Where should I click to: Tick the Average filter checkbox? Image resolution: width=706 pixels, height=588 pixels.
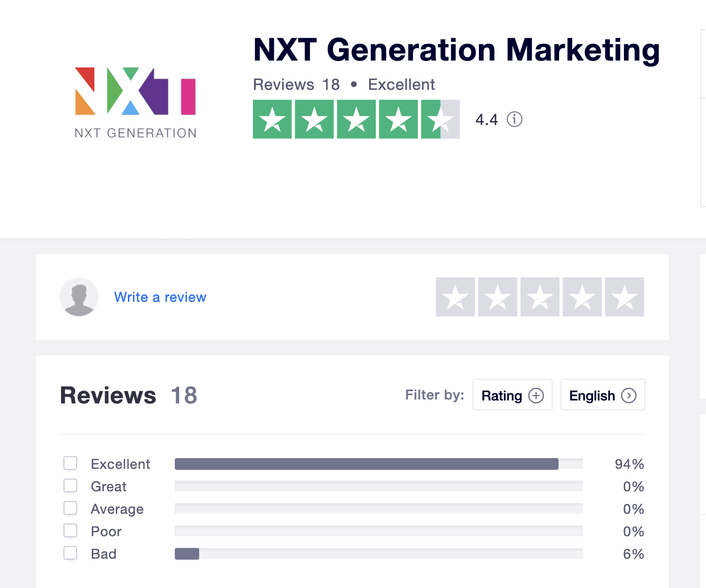[x=70, y=508]
